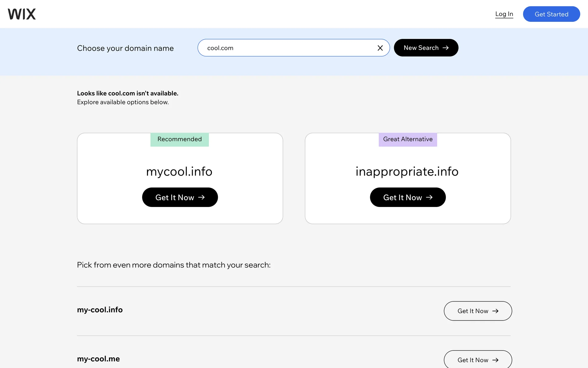Clear the domain search field
The height and width of the screenshot is (368, 588).
380,48
